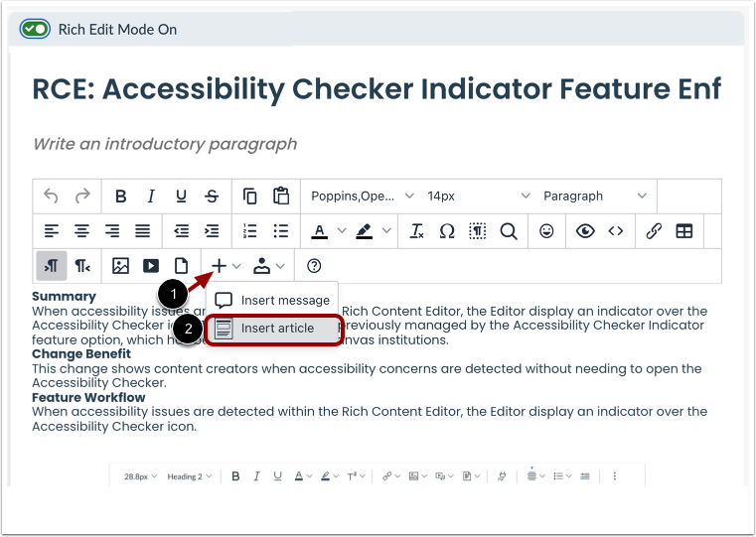Click the introductory paragraph placeholder
The width and height of the screenshot is (756, 537).
165,144
